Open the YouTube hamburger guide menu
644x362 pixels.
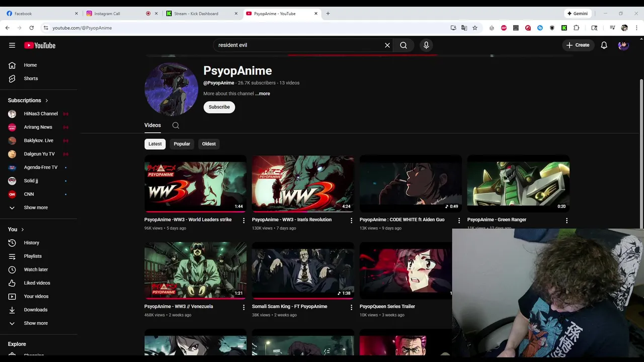12,45
